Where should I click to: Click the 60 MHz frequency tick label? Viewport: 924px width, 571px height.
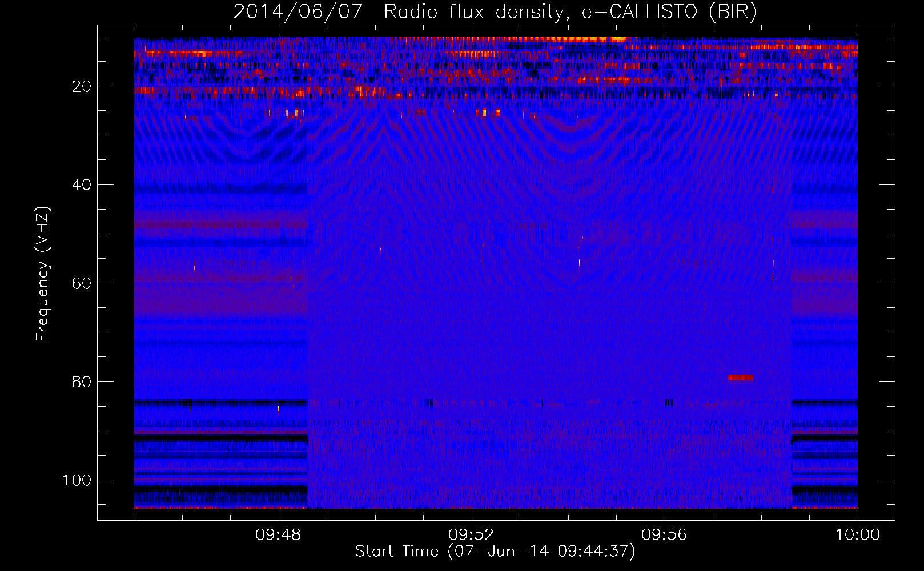click(x=82, y=283)
